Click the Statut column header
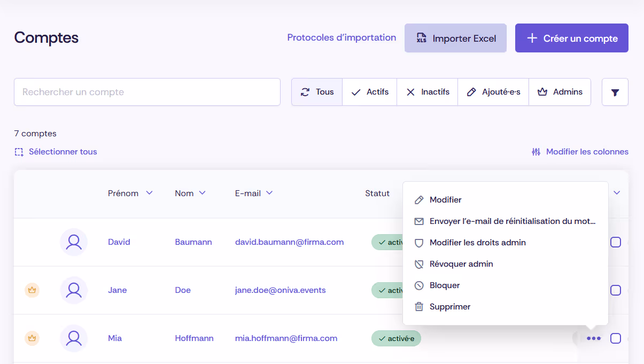644x364 pixels. point(377,193)
